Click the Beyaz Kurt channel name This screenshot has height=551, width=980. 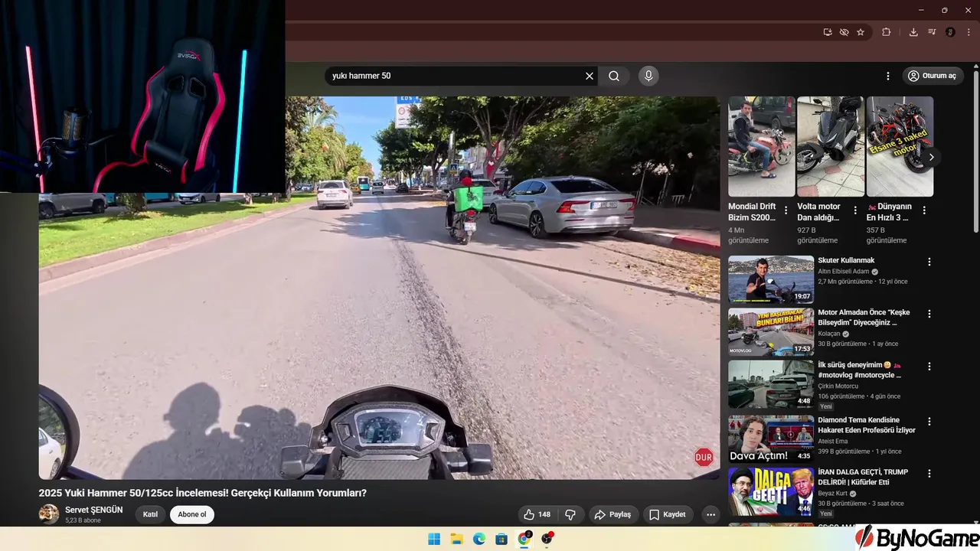tap(833, 494)
